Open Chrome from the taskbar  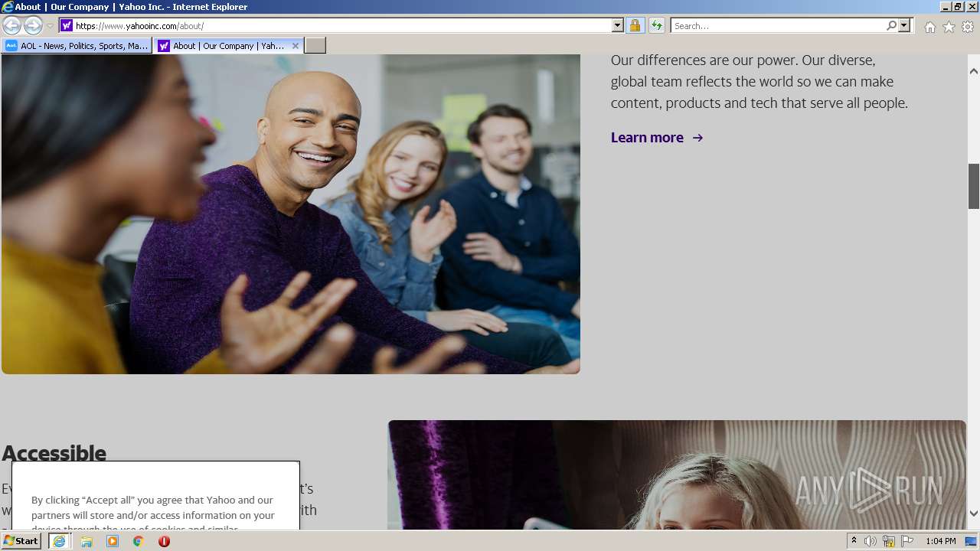(x=139, y=541)
